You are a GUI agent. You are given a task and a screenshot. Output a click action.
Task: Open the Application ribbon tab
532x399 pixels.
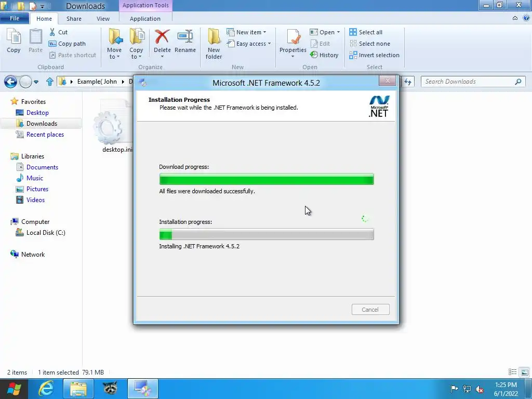pos(145,19)
